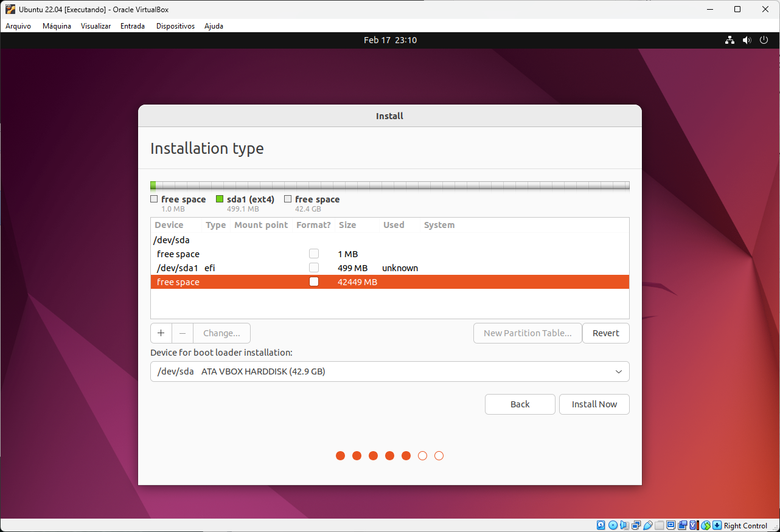This screenshot has height=532, width=780.
Task: Click the plus icon to add partition
Action: pos(161,333)
